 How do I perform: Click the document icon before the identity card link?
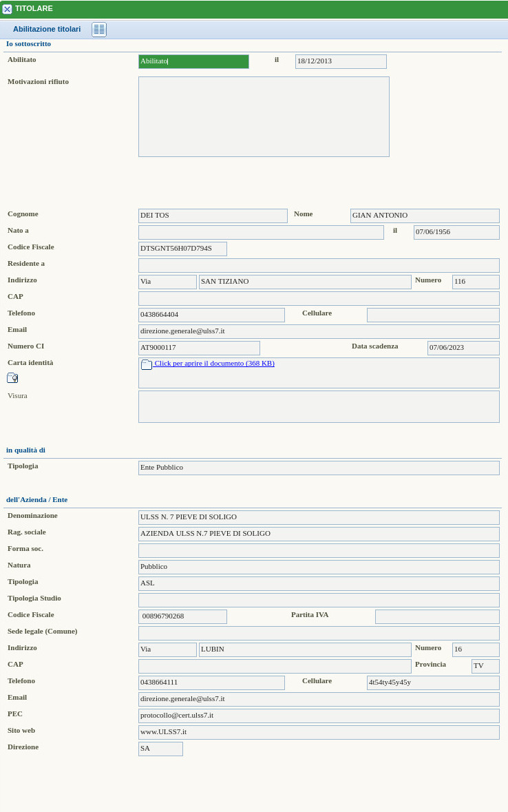pos(146,364)
